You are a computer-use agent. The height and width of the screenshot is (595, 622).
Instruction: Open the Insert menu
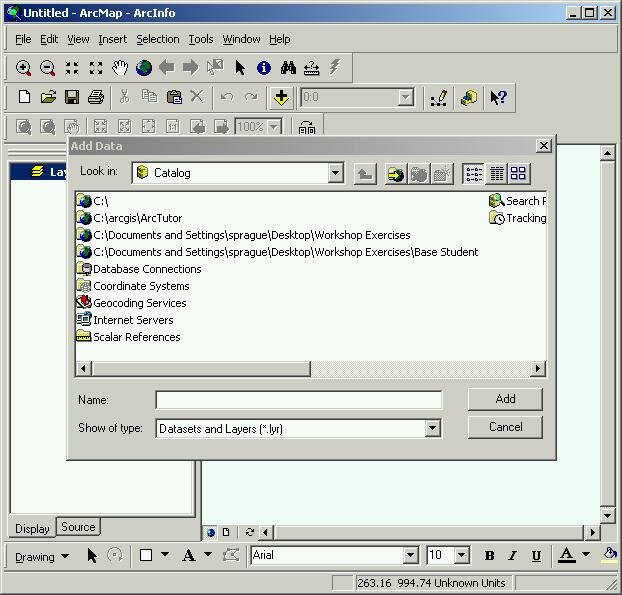(x=113, y=39)
